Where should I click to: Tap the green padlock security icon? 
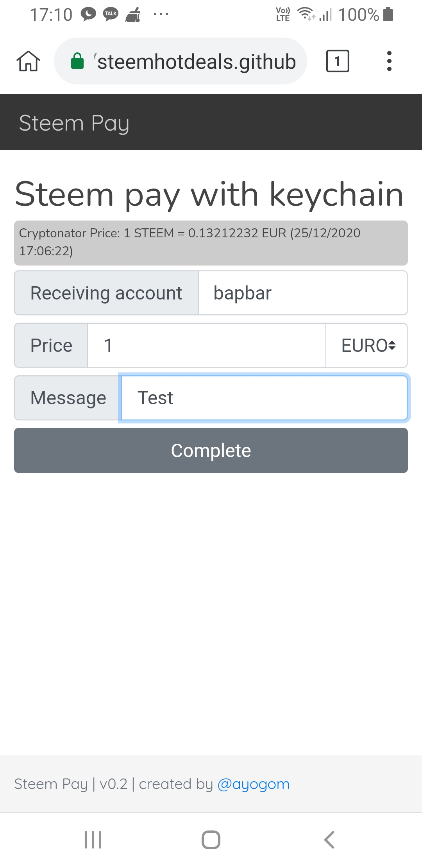pos(77,61)
